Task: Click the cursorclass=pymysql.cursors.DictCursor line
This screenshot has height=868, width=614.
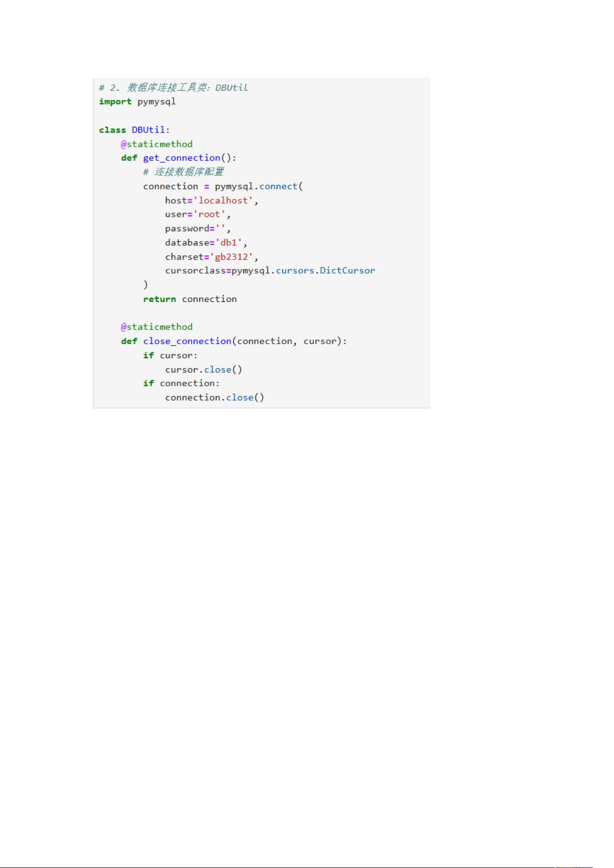Action: click(270, 270)
